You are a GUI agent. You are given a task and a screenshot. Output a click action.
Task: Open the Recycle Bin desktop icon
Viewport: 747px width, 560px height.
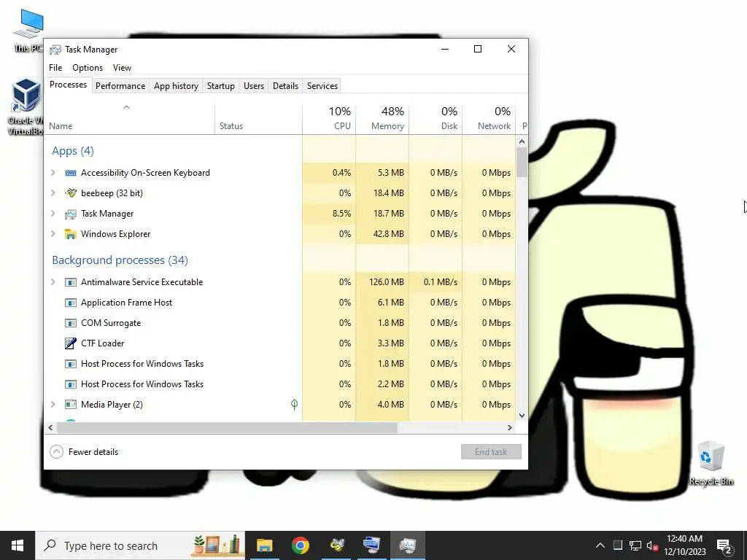tap(711, 463)
